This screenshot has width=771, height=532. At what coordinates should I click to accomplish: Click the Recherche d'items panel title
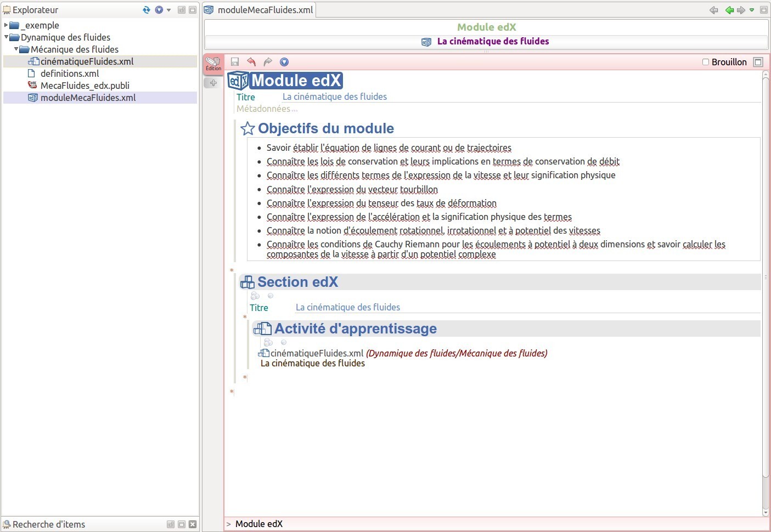point(49,524)
